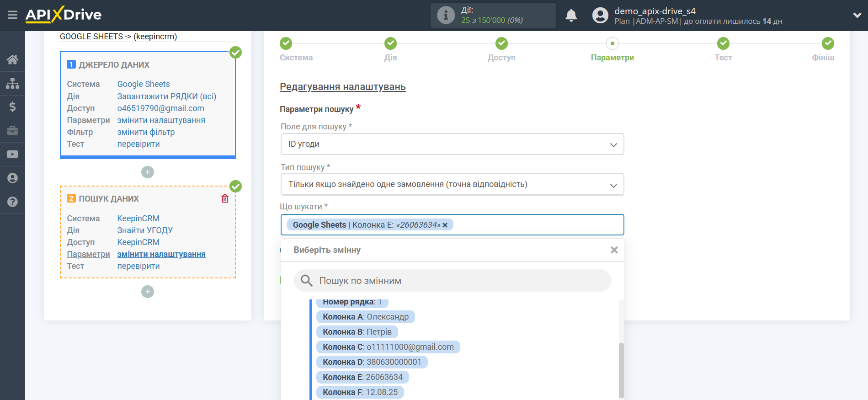The width and height of the screenshot is (868, 400).
Task: Click змінити налаштування in ДЖЕРЕЛО ДАНИХ
Action: coord(161,120)
